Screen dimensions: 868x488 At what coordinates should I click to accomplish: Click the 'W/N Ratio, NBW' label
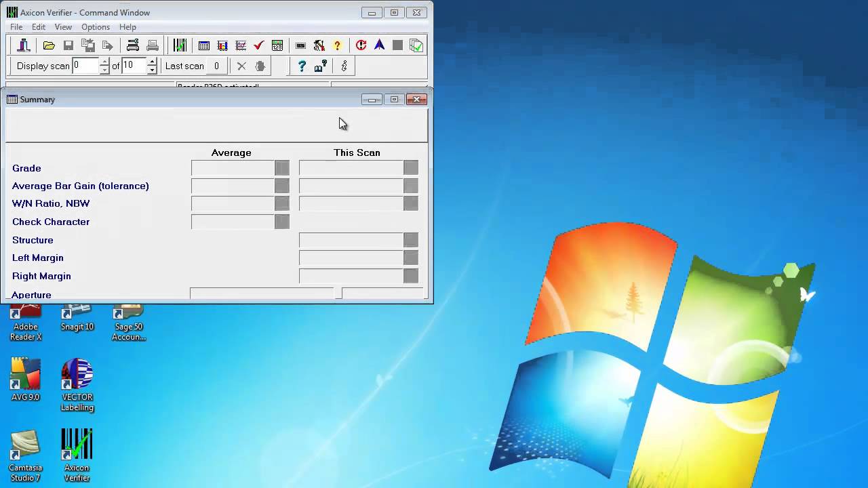point(51,203)
